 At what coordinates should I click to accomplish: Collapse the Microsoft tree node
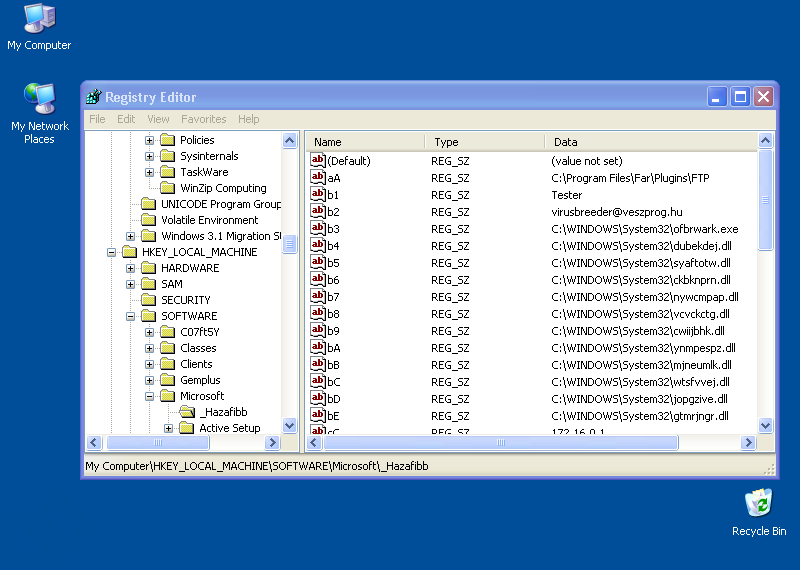tap(149, 396)
